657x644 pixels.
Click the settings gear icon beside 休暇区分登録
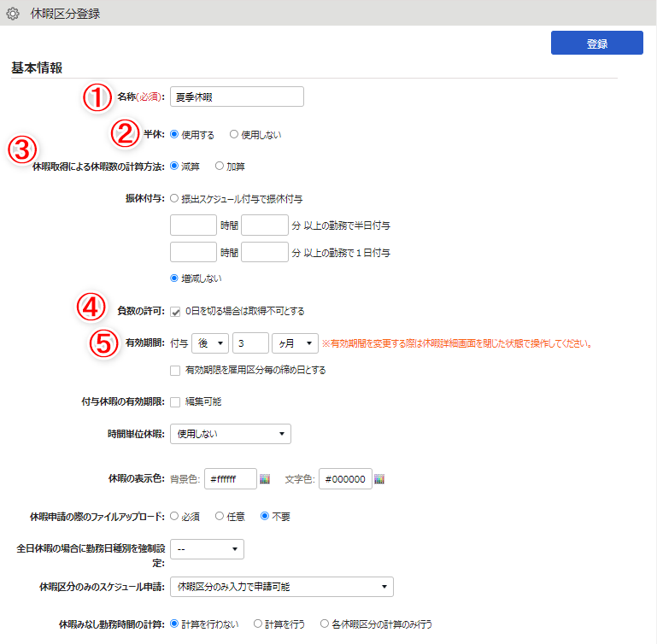click(x=13, y=14)
